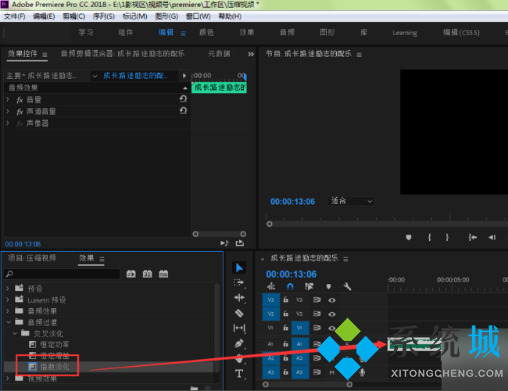Image resolution: width=508 pixels, height=391 pixels.
Task: Mute track A3 with M button
Action: pyautogui.click(x=332, y=372)
